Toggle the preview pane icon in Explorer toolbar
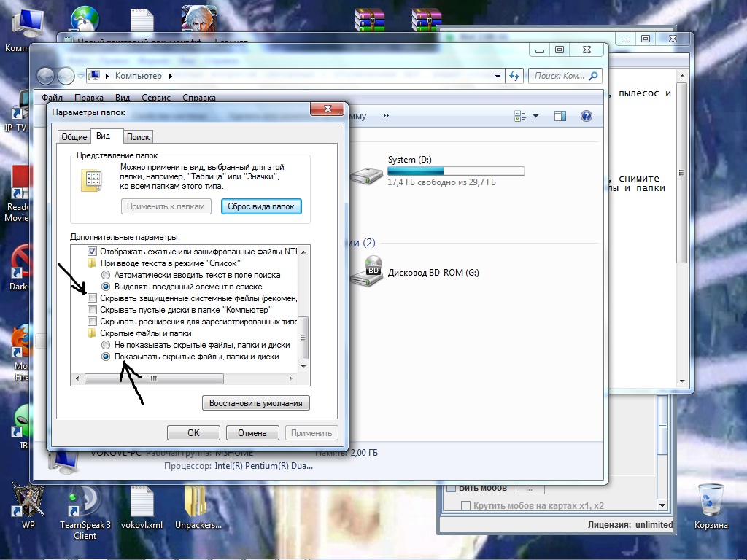Screen dimensions: 747x560 [x=560, y=116]
